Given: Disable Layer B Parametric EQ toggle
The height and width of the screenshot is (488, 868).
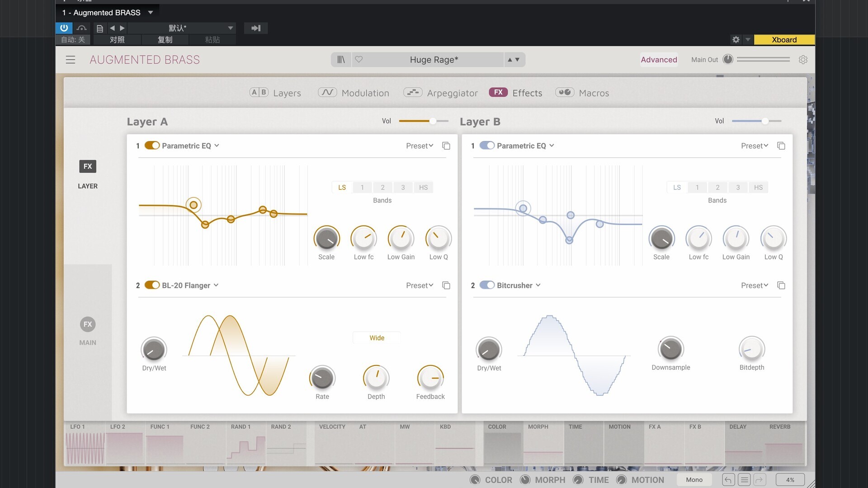Looking at the screenshot, I should [487, 145].
